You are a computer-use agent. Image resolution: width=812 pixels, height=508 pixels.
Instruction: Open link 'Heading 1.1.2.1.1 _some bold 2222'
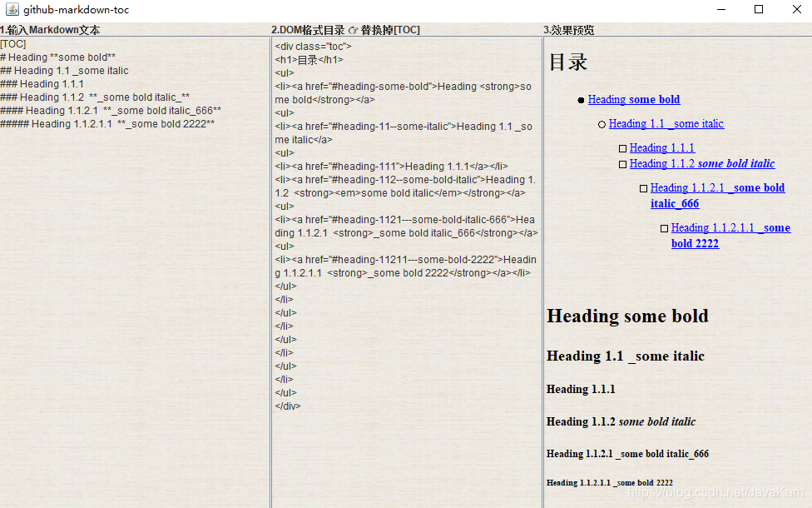pos(730,236)
